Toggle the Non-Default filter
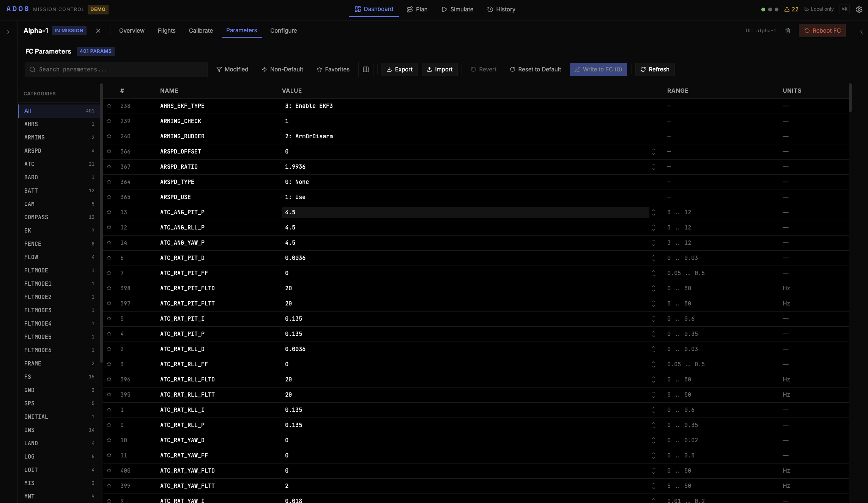The width and height of the screenshot is (868, 503). click(x=282, y=70)
